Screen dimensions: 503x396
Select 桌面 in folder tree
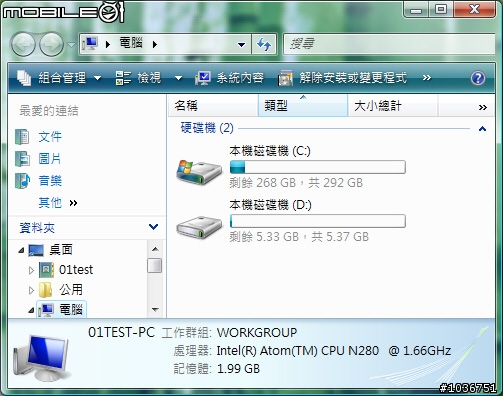pyautogui.click(x=61, y=249)
